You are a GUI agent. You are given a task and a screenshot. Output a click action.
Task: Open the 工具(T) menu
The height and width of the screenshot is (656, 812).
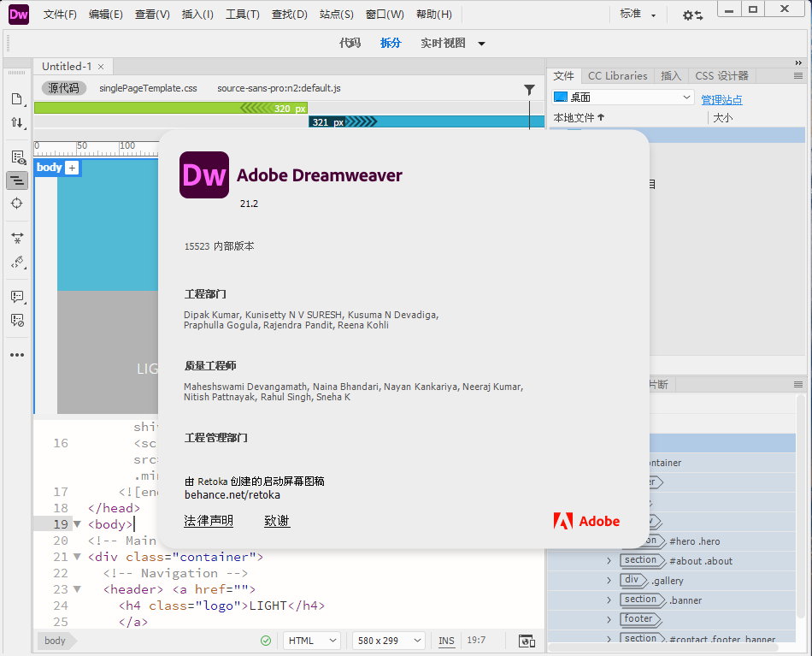[243, 15]
